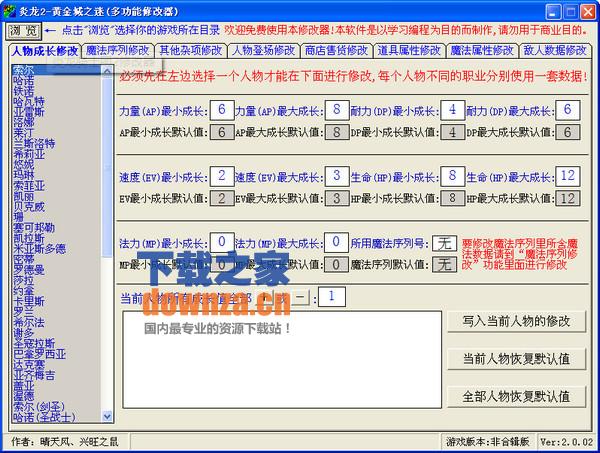Image resolution: width=600 pixels, height=453 pixels.
Task: Click the Ver:2.0.02 status bar entry
Action: 567,442
